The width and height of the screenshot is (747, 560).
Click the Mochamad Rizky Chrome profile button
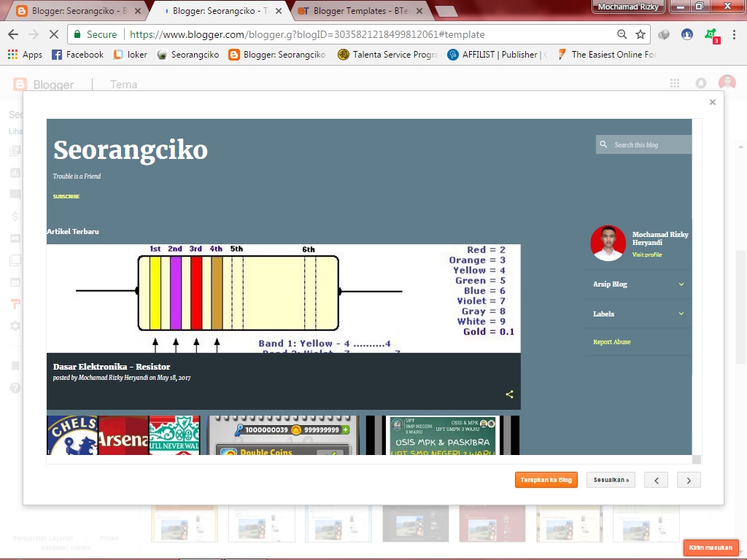point(628,7)
